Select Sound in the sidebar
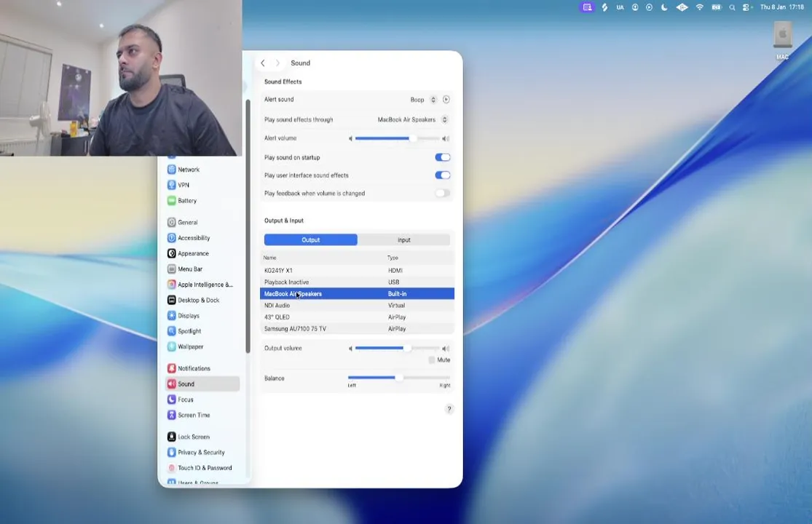The height and width of the screenshot is (524, 812). (202, 384)
